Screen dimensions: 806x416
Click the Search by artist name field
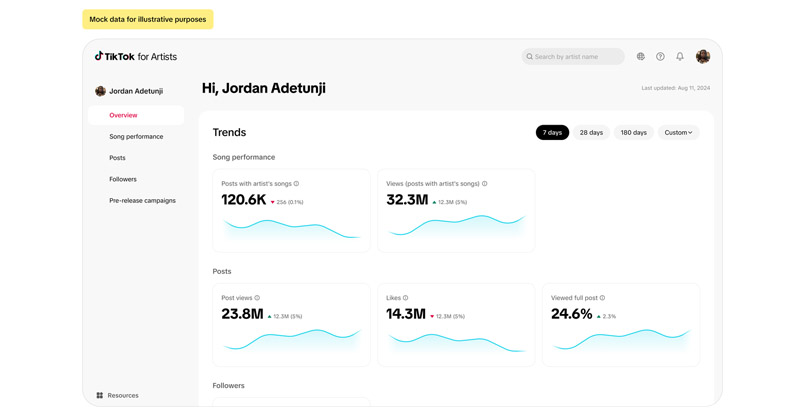tap(574, 57)
